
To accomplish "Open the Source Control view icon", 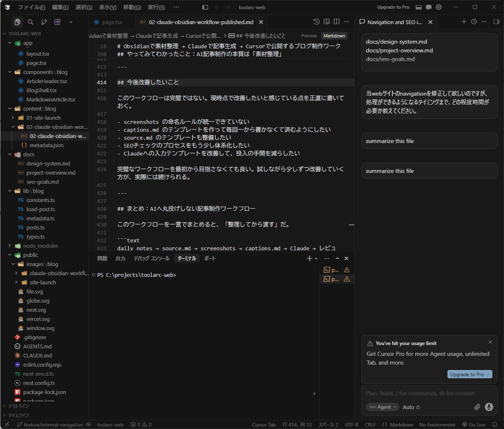I will 44,22.
